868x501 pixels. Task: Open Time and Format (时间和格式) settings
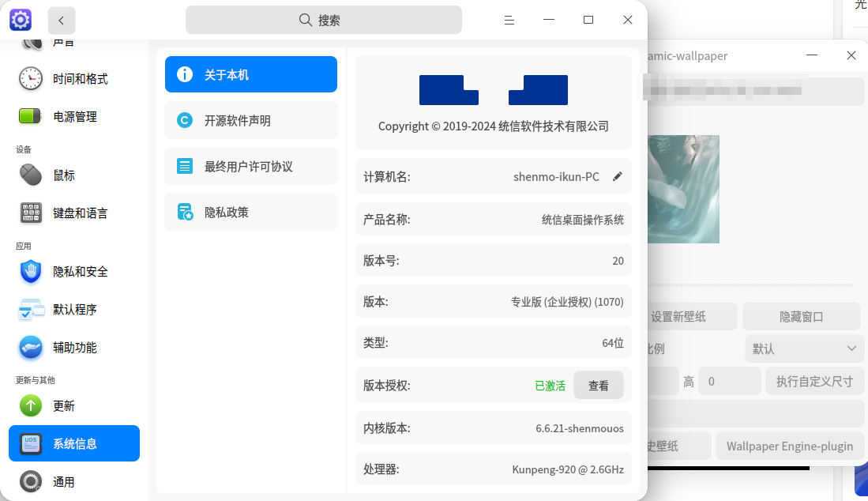(74, 78)
